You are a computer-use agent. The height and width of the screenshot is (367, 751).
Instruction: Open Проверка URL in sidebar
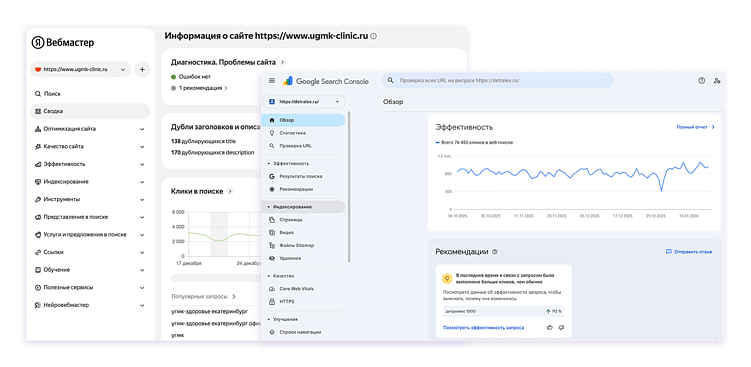coord(303,146)
